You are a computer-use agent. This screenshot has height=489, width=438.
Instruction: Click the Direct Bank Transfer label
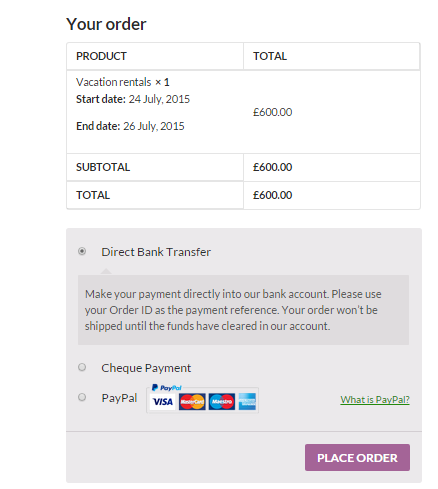click(x=156, y=252)
